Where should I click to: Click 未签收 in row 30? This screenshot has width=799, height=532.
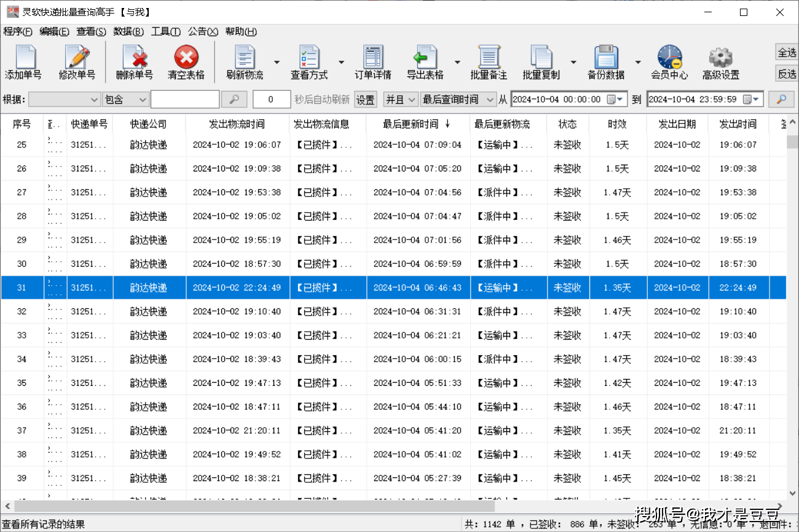568,264
